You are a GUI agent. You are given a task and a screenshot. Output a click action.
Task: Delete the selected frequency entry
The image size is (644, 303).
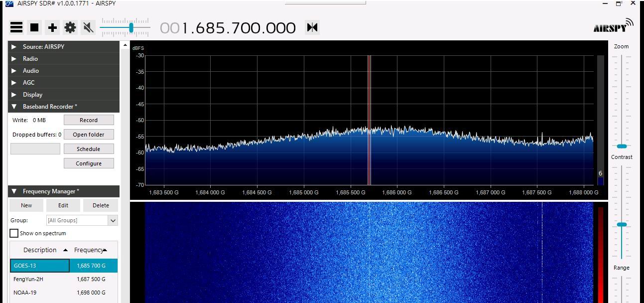[x=101, y=205]
